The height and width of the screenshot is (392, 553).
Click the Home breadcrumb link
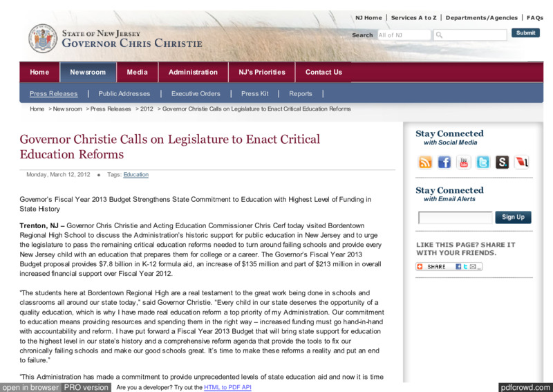pyautogui.click(x=37, y=109)
